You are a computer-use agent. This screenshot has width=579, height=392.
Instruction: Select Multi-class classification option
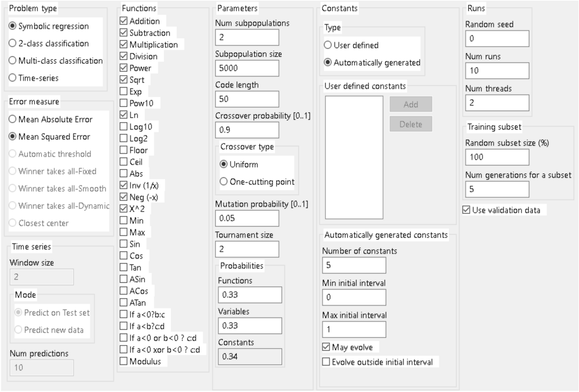point(13,60)
